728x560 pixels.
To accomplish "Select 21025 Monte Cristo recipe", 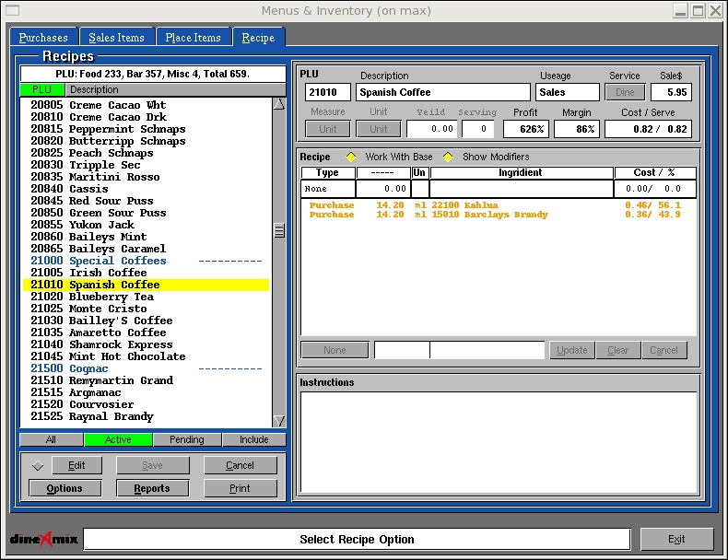I will tap(146, 309).
